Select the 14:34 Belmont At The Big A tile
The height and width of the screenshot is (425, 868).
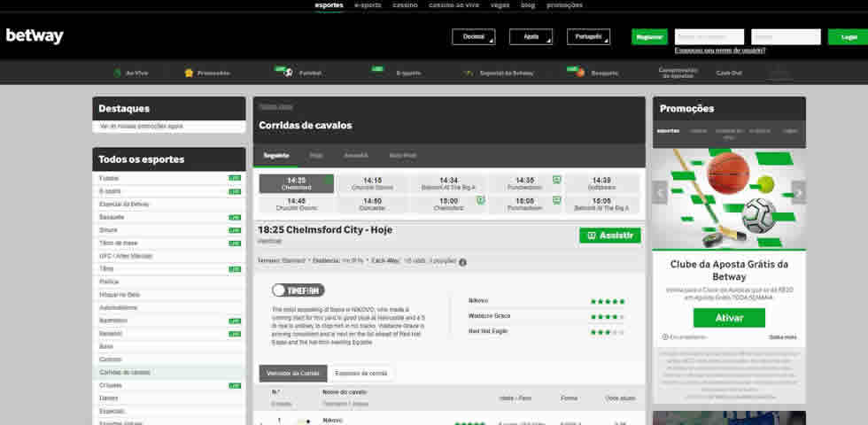coord(449,184)
